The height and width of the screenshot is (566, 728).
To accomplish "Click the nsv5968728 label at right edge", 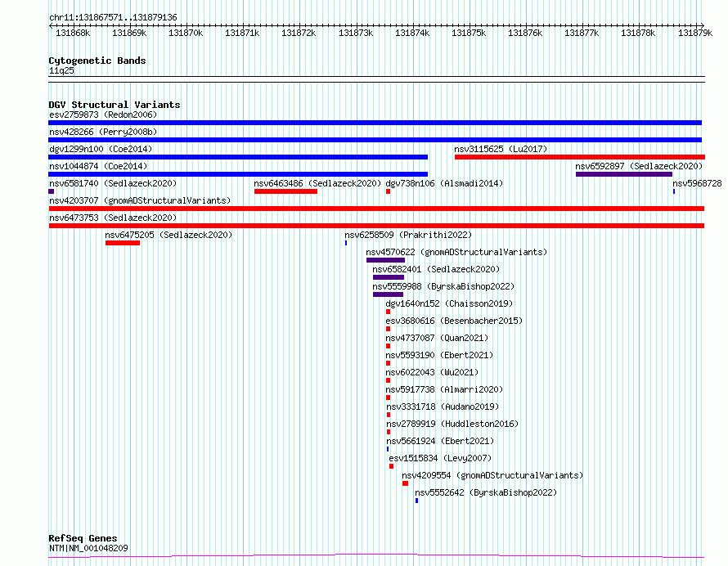I will 697,183.
